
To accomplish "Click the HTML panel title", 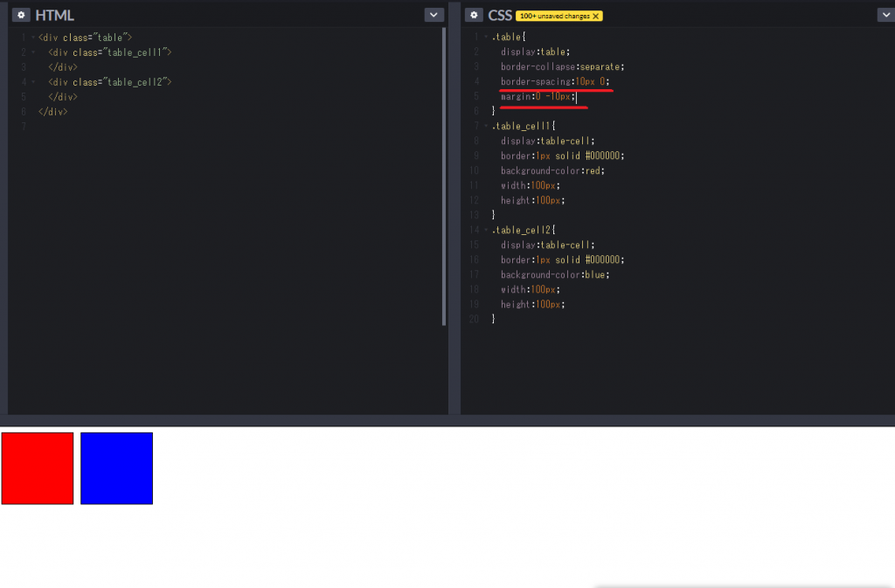I will pos(55,16).
